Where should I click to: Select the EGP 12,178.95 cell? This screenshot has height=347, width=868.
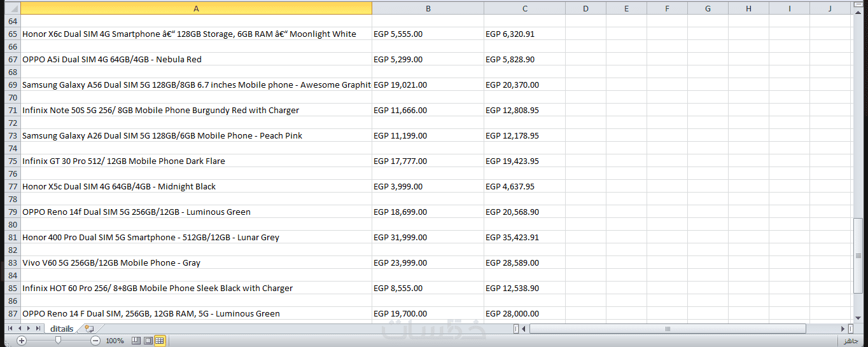coord(524,135)
